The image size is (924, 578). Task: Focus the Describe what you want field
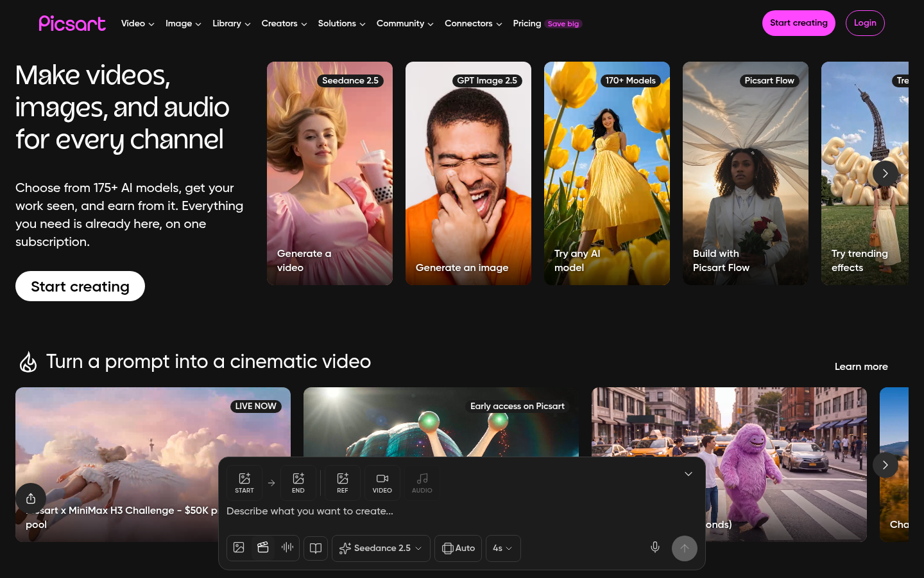click(x=462, y=511)
